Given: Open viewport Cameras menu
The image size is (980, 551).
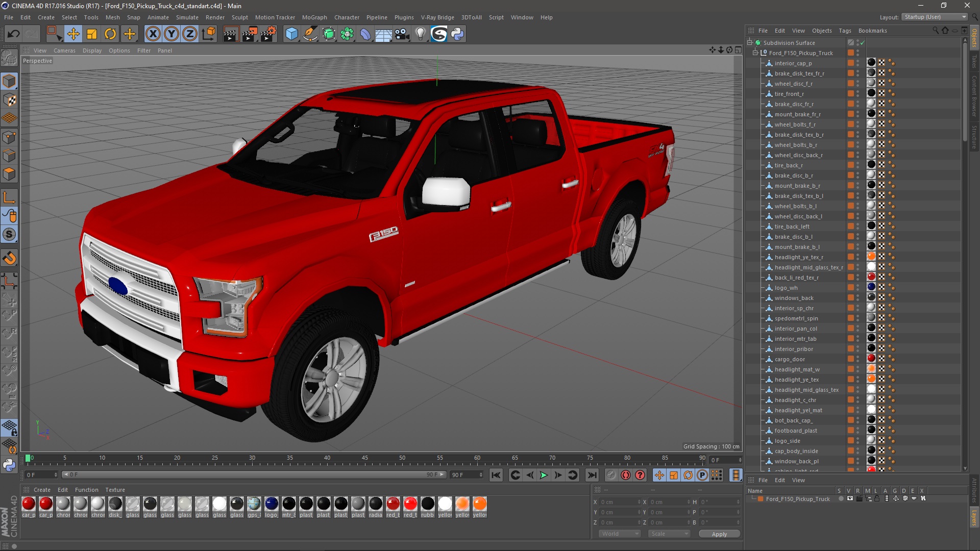Looking at the screenshot, I should click(x=64, y=51).
